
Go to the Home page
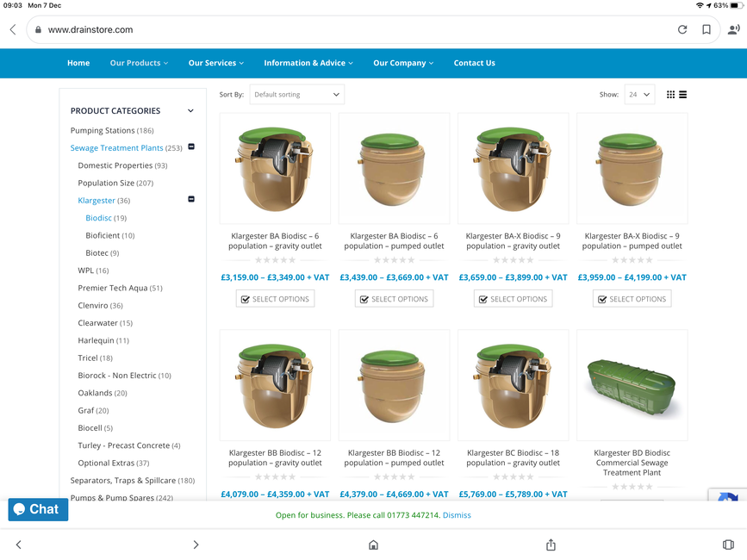click(78, 63)
